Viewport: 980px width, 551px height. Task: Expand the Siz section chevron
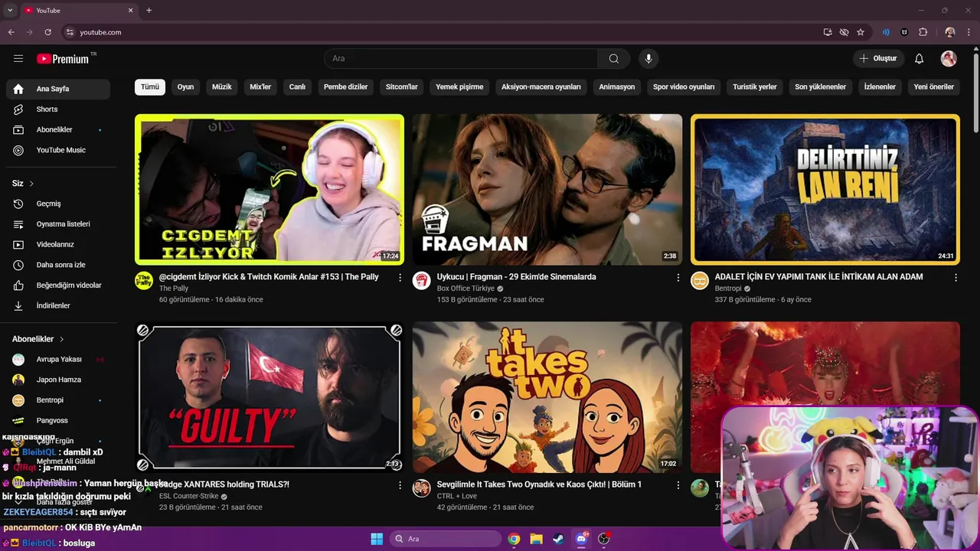coord(31,184)
